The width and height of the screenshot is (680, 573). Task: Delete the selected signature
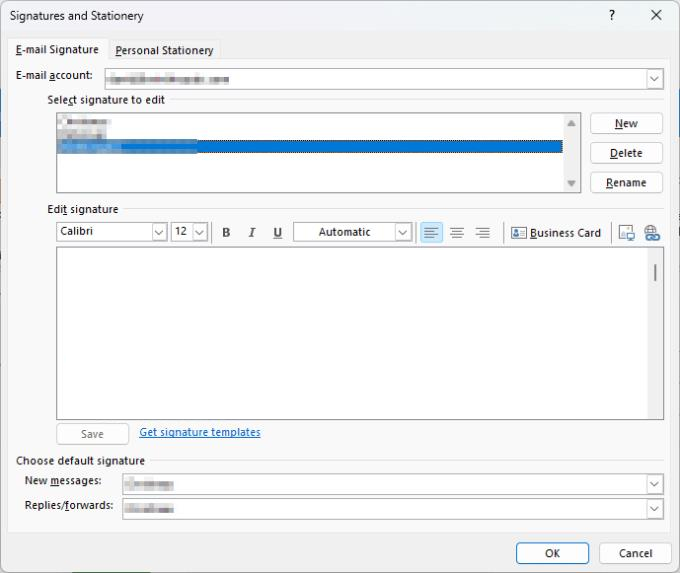pos(626,153)
